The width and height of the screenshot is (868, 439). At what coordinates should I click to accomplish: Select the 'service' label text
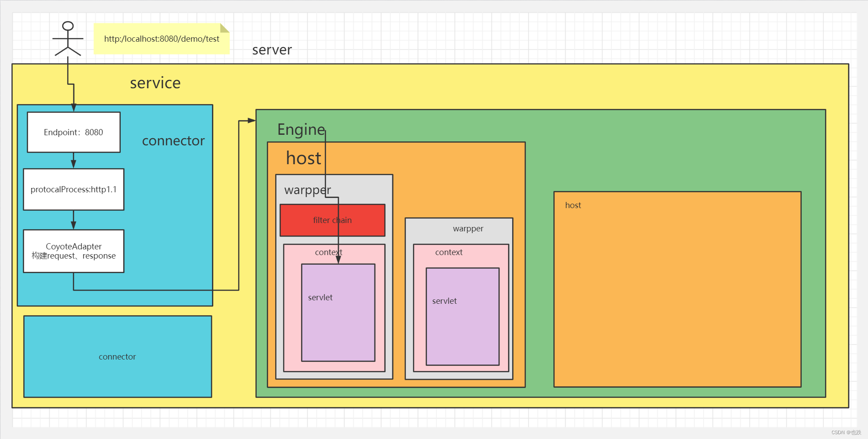tap(155, 83)
